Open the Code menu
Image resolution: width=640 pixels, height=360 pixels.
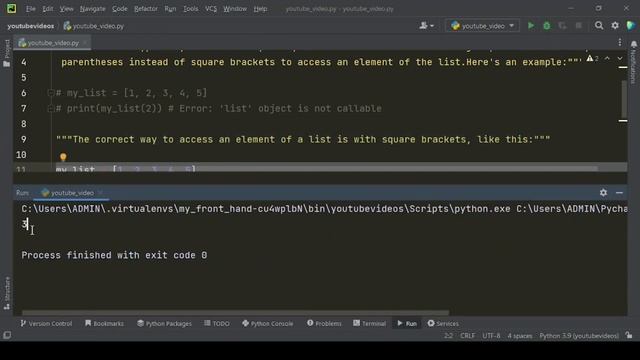[120, 9]
